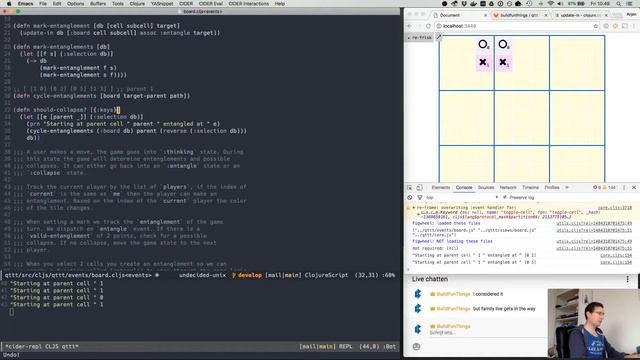Open the console context 'top' dropdown
Screen dimensions: 640x360
pos(462,198)
